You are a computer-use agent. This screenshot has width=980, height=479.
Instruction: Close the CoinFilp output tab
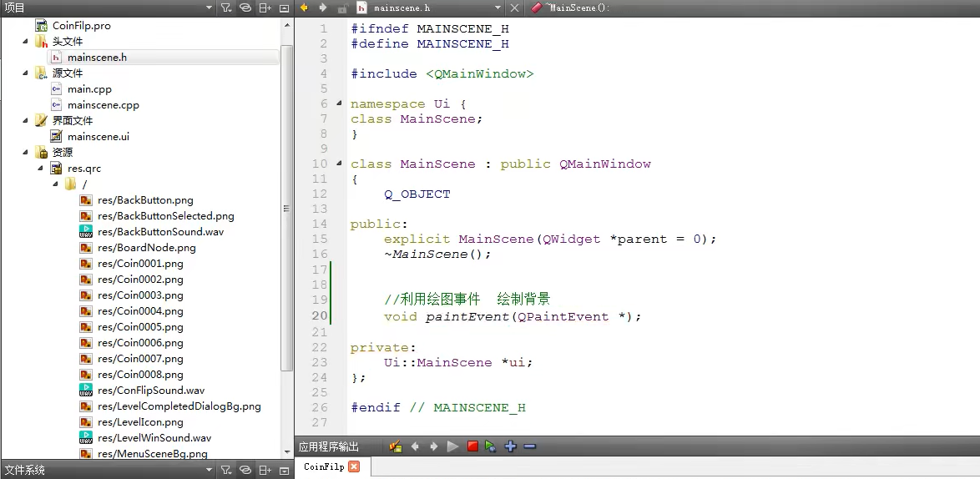tap(354, 466)
